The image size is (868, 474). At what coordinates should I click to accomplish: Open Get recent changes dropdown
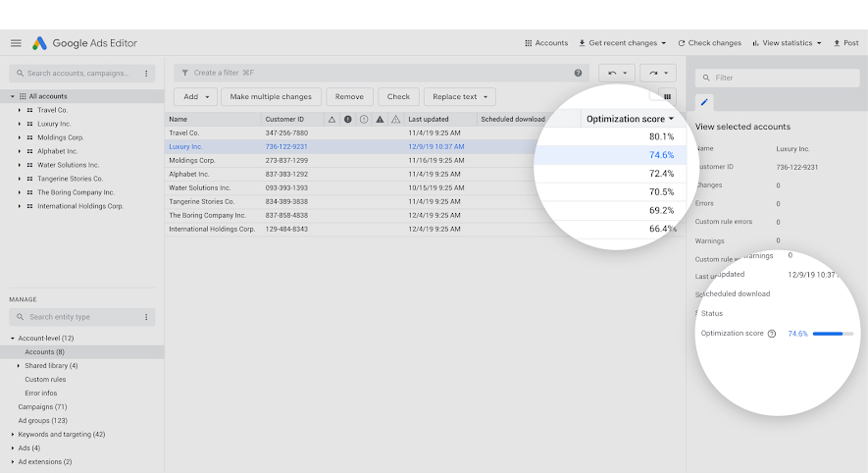click(x=622, y=42)
